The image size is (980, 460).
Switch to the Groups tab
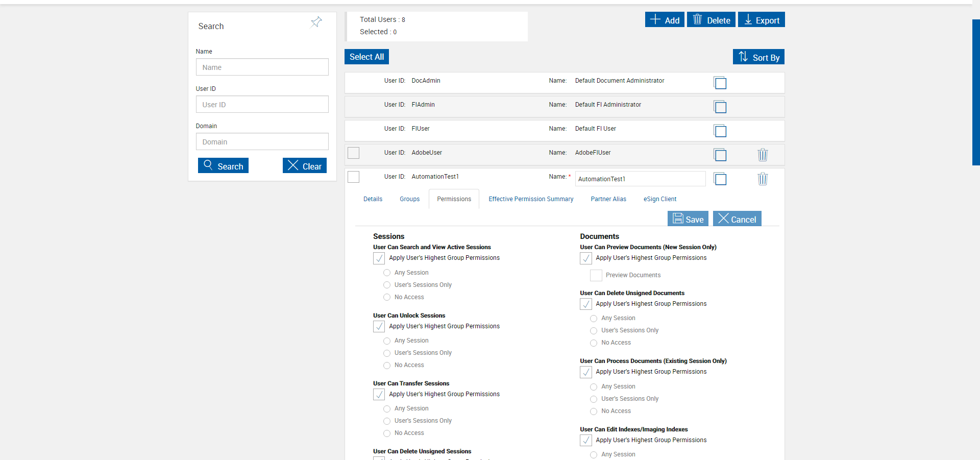pyautogui.click(x=409, y=199)
